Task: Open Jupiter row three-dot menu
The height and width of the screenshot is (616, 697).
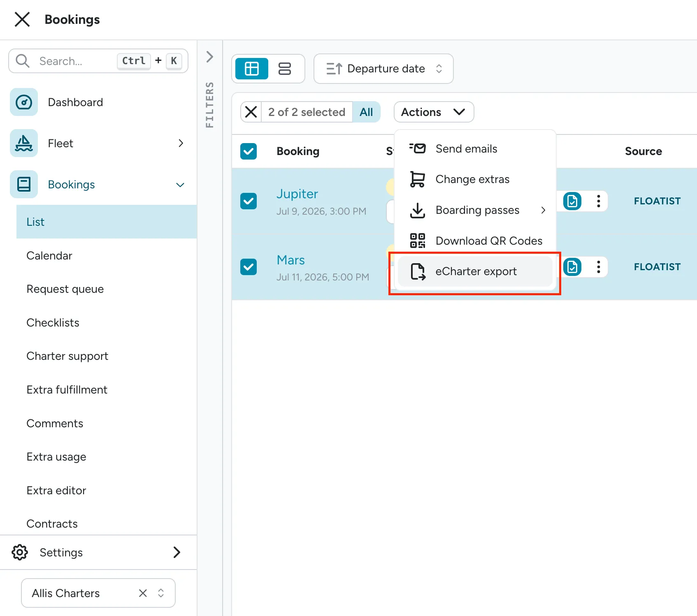Action: (599, 201)
